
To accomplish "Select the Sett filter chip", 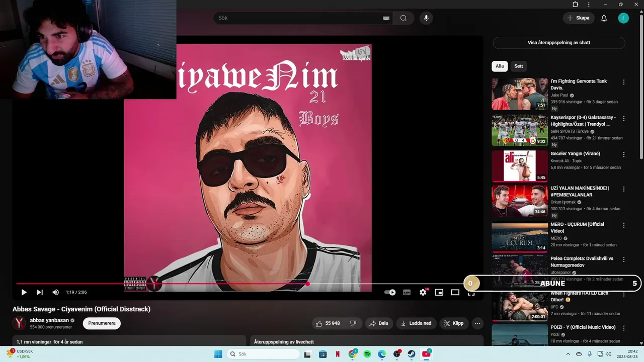I will [519, 66].
